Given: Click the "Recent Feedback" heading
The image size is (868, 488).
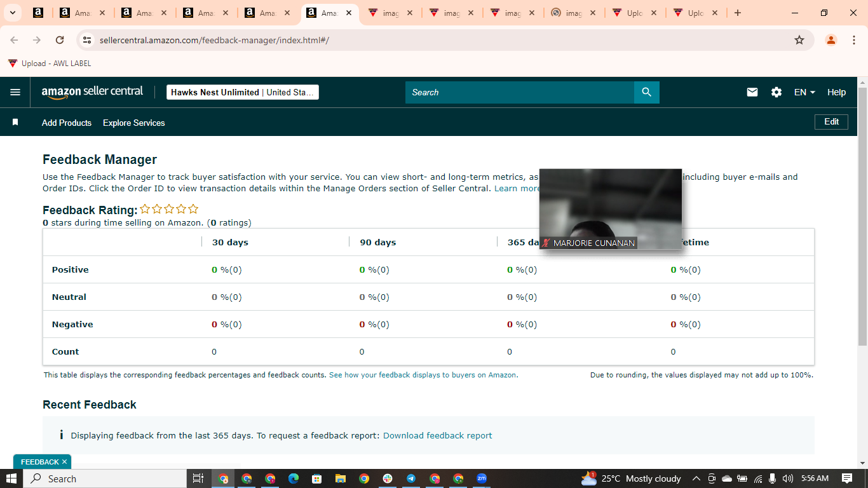Looking at the screenshot, I should tap(90, 405).
